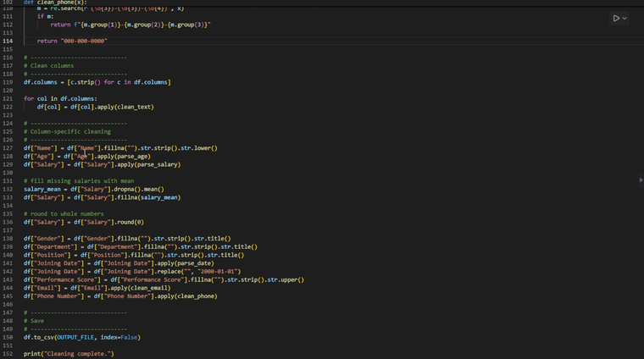Click the Run Python file play icon

click(616, 18)
